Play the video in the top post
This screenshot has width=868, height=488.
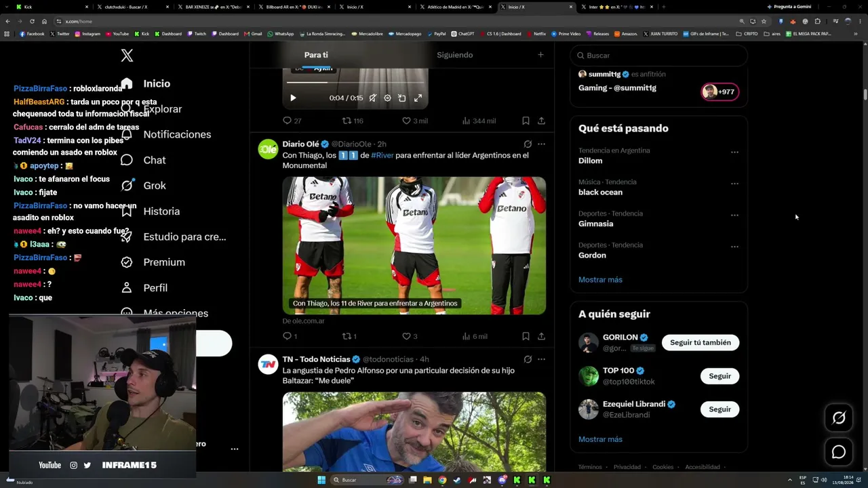point(293,98)
